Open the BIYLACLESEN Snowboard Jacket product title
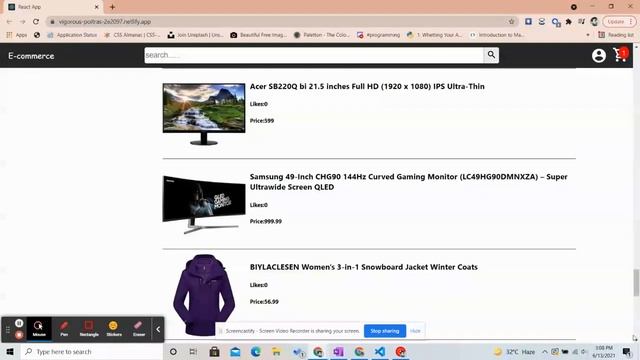Image resolution: width=640 pixels, height=360 pixels. (x=363, y=267)
